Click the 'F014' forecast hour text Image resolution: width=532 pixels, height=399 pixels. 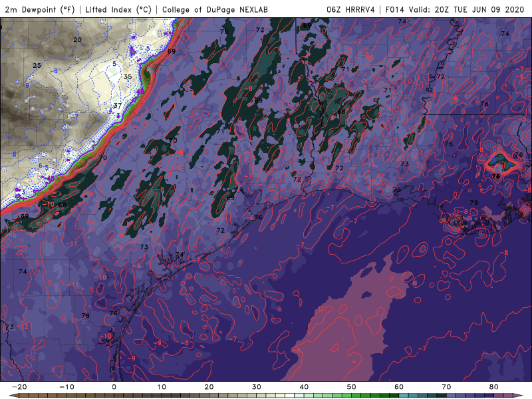pos(395,9)
